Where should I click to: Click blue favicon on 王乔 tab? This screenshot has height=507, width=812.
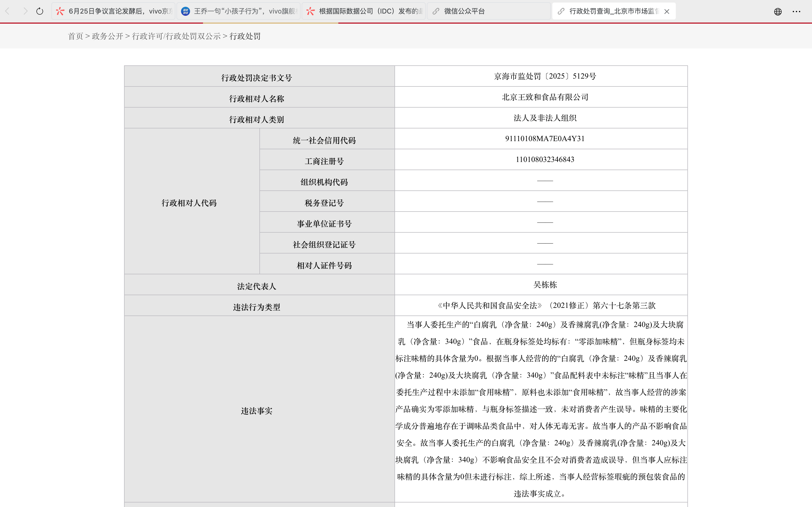click(185, 11)
